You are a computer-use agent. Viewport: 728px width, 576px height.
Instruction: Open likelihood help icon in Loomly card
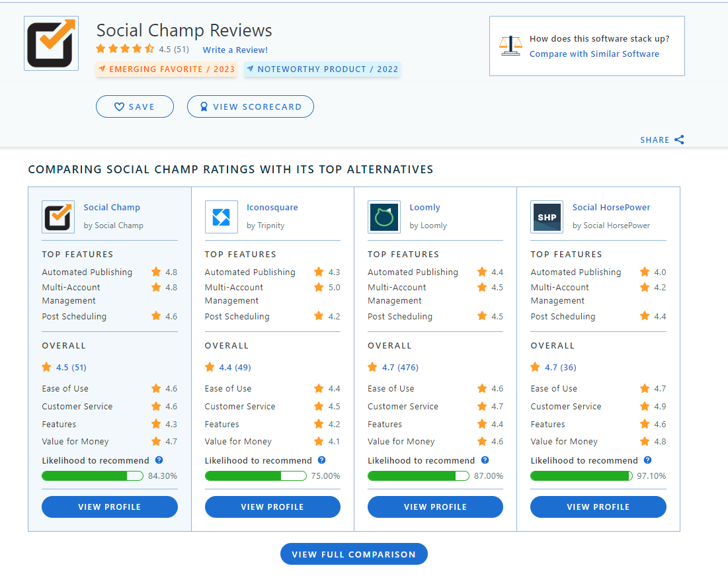pyautogui.click(x=485, y=460)
